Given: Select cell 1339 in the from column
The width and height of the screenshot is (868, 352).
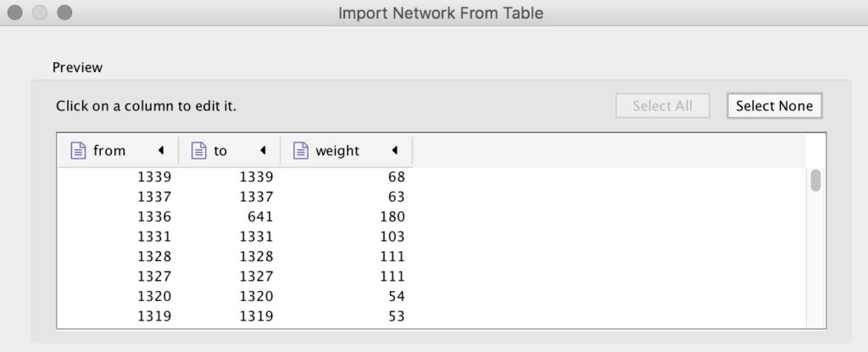Looking at the screenshot, I should click(154, 176).
